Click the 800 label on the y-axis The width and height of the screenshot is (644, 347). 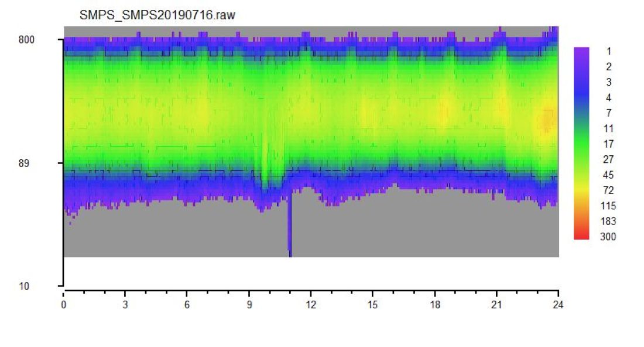pyautogui.click(x=26, y=40)
